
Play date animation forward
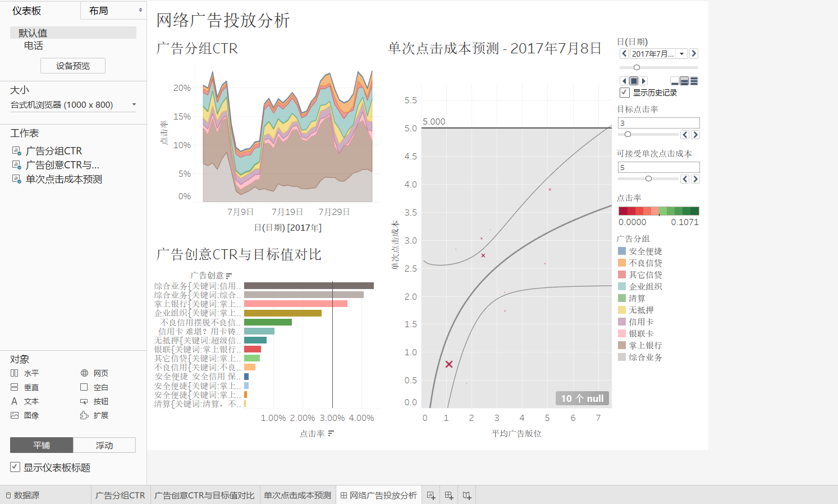[x=644, y=81]
